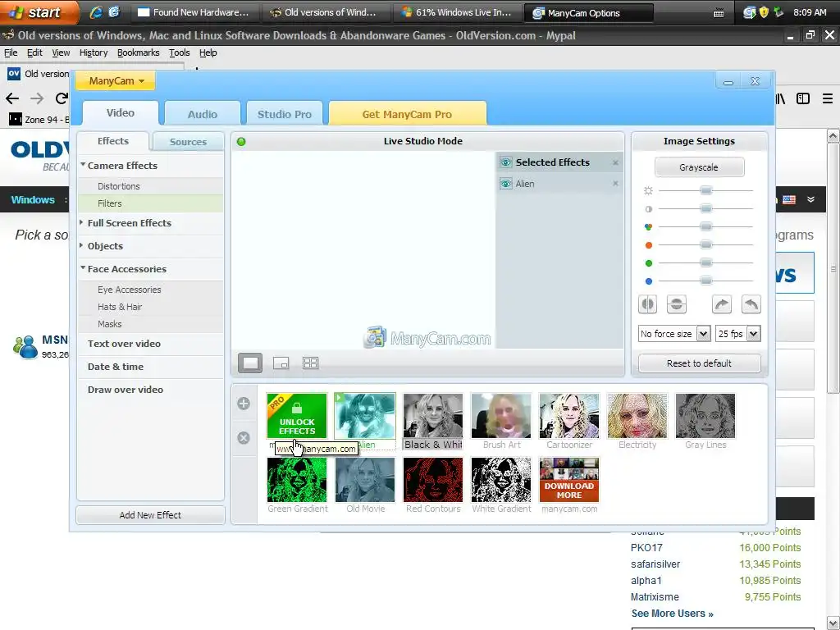Viewport: 840px width, 630px height.
Task: Select picture-in-picture layout icon
Action: [281, 363]
